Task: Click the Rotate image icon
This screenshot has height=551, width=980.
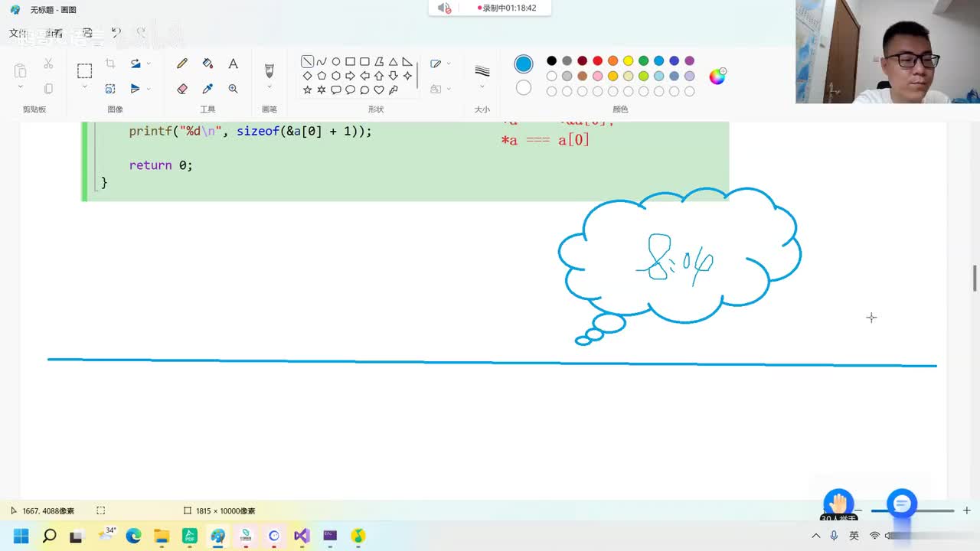Action: [136, 64]
